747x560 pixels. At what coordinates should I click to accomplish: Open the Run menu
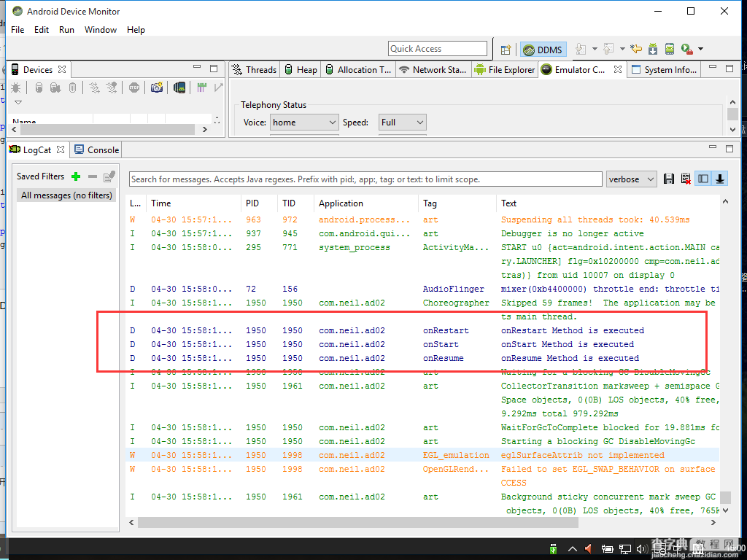pos(66,29)
